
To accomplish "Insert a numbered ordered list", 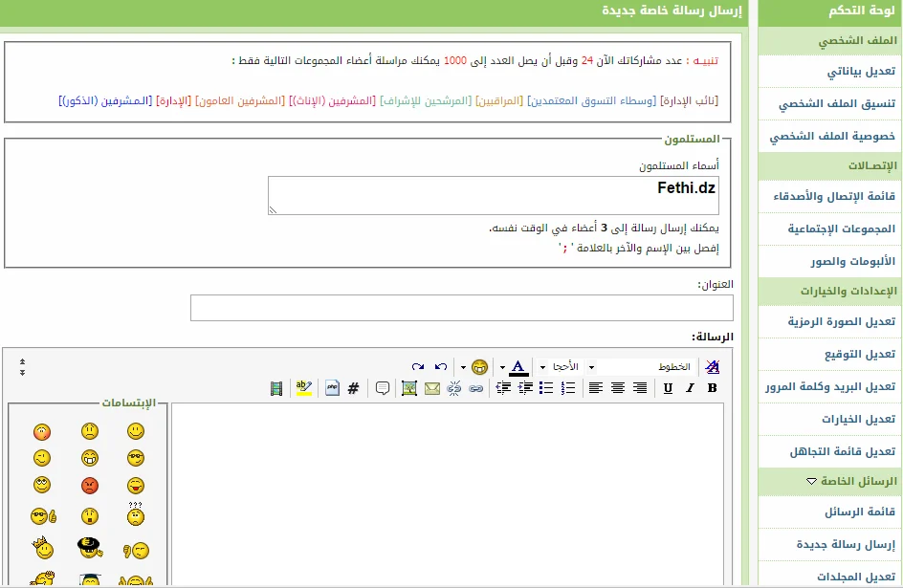I will [568, 388].
